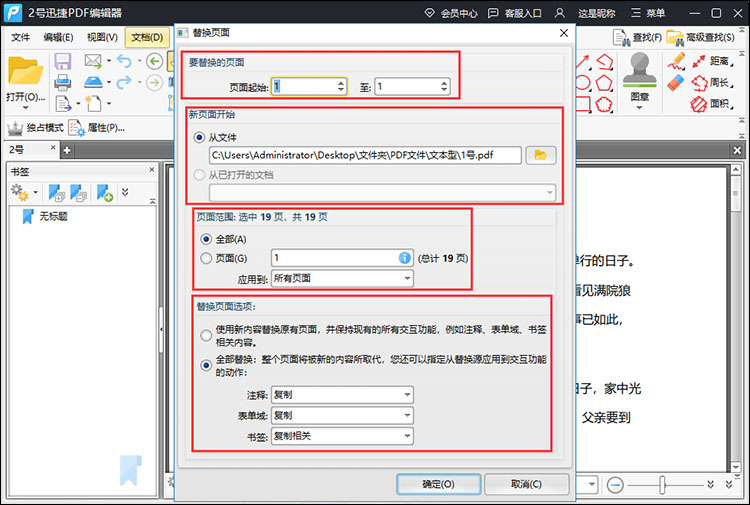Open the Annotations (注释) dropdown
The image size is (750, 505).
tap(342, 395)
